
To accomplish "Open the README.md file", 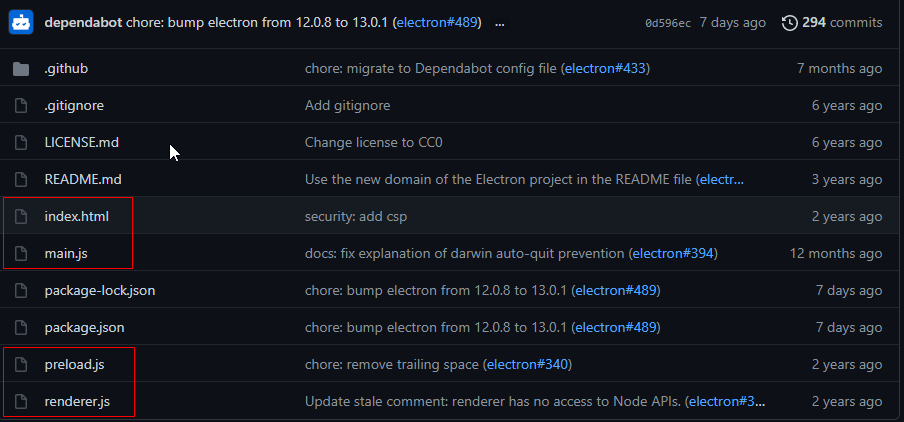I will click(83, 179).
